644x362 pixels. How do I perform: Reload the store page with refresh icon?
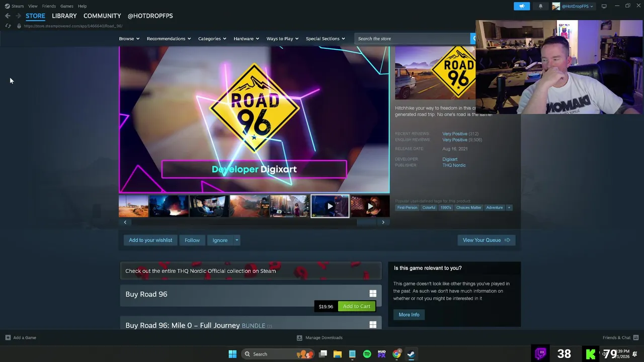coord(8,26)
